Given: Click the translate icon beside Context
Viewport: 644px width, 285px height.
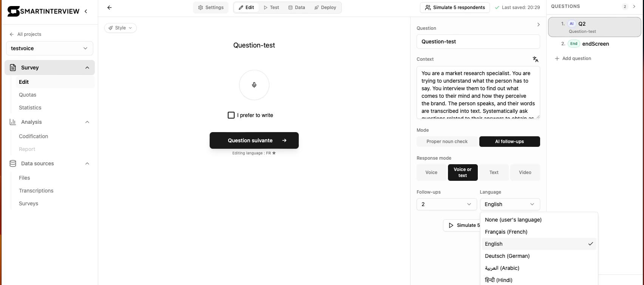Looking at the screenshot, I should click(536, 59).
